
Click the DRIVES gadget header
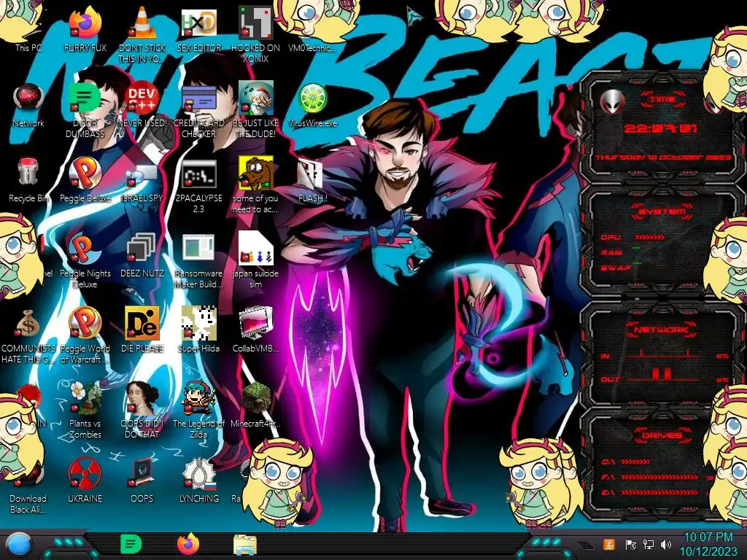[661, 435]
